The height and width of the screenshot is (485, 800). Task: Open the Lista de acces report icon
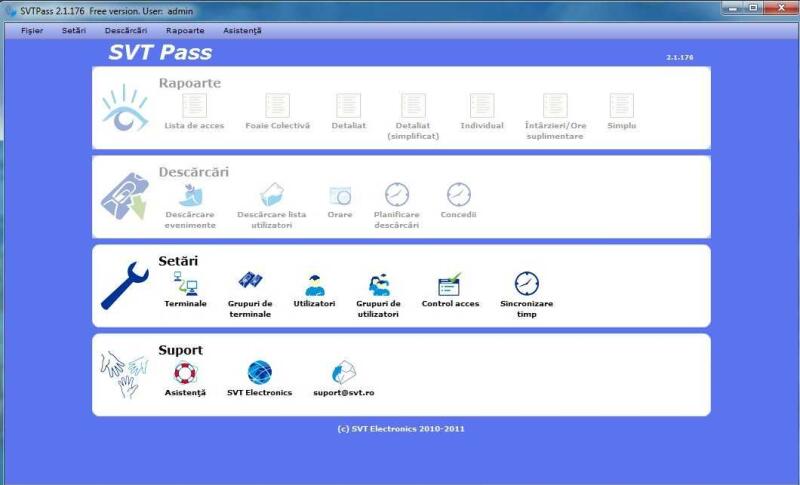(194, 106)
